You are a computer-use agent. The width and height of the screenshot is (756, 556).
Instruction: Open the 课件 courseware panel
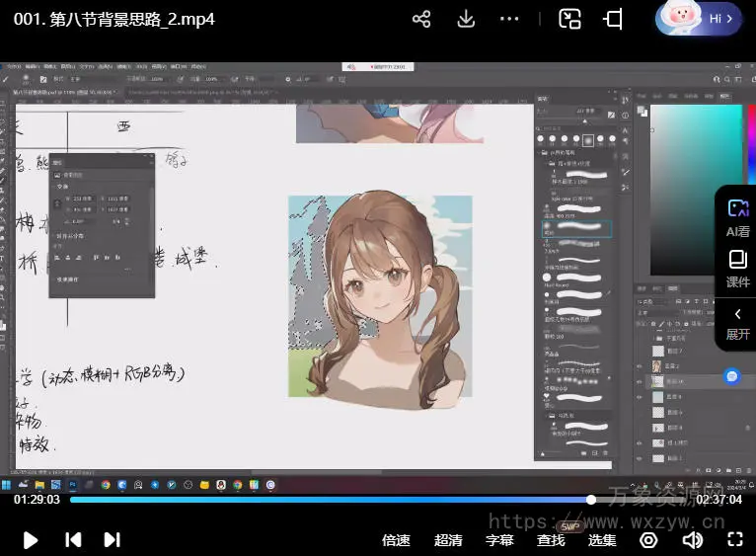click(737, 268)
